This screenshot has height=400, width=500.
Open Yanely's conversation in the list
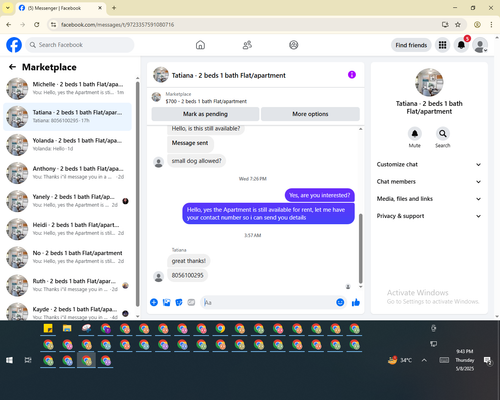point(67,201)
